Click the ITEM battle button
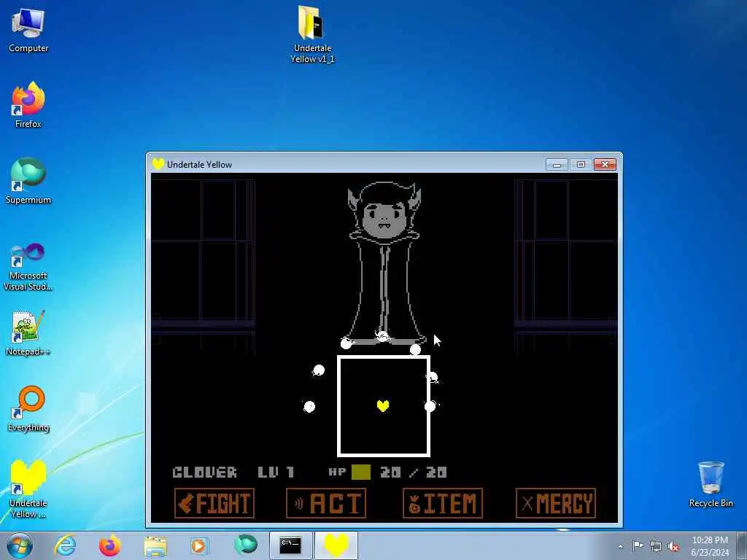Image resolution: width=747 pixels, height=560 pixels. (x=443, y=503)
